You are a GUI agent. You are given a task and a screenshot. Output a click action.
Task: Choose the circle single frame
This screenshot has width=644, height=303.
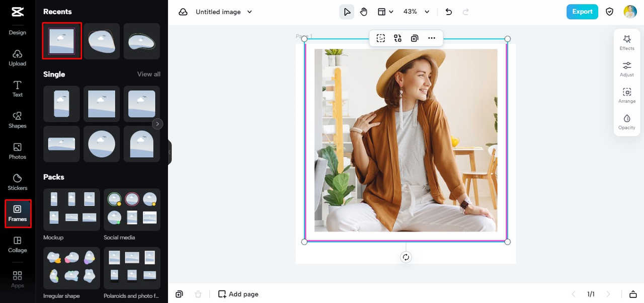click(x=102, y=144)
